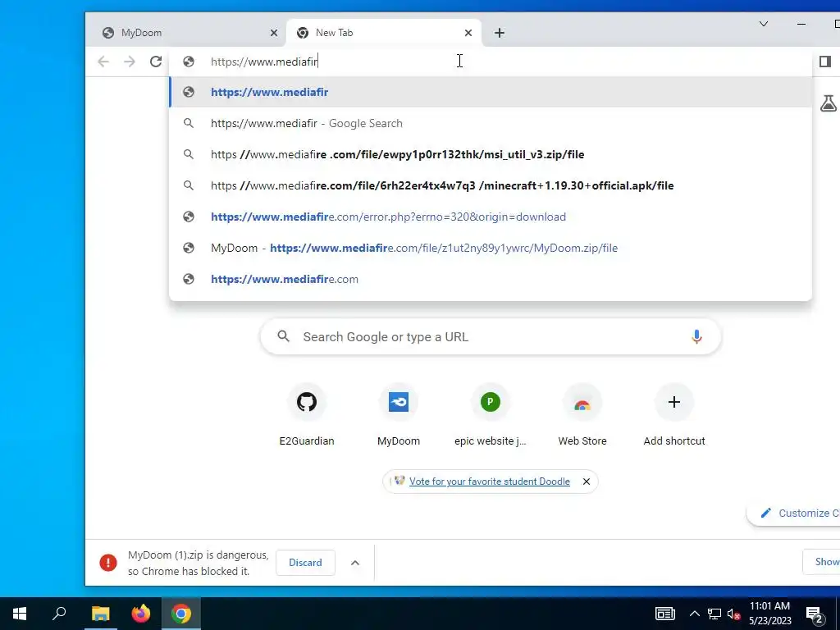Open the network status tray icon

(x=714, y=614)
